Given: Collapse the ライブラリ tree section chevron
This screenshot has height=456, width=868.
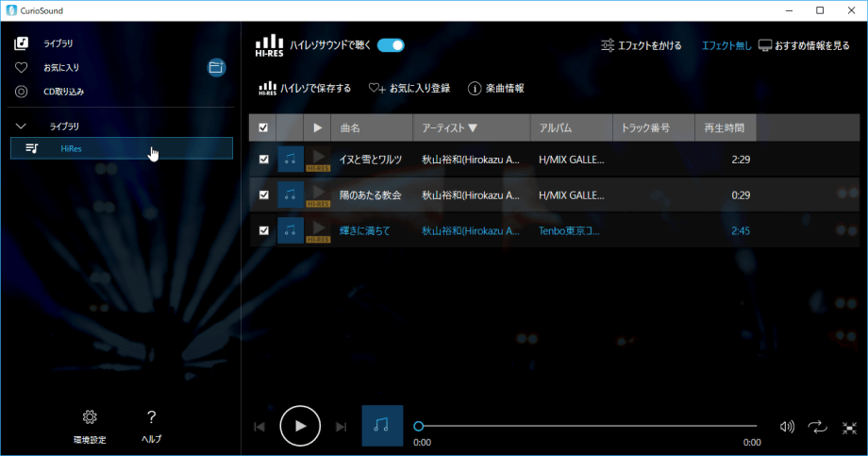Looking at the screenshot, I should click(x=21, y=127).
